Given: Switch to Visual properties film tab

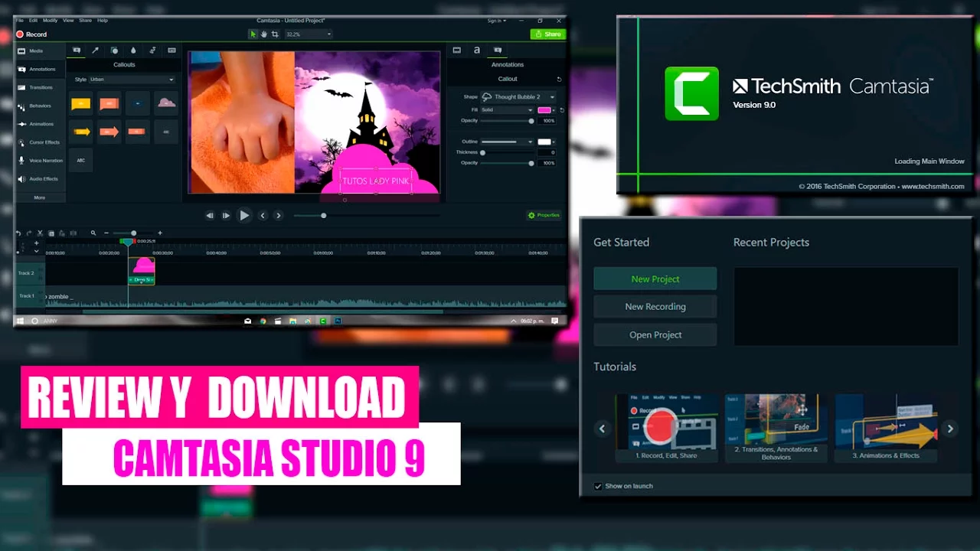Looking at the screenshot, I should click(457, 50).
